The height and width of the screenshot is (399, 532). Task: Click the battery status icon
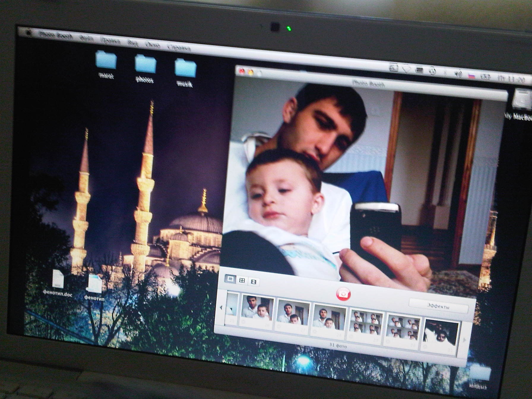[x=486, y=77]
